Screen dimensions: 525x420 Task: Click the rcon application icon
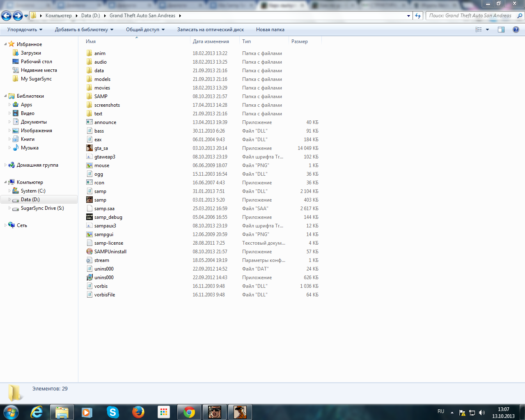click(x=89, y=183)
